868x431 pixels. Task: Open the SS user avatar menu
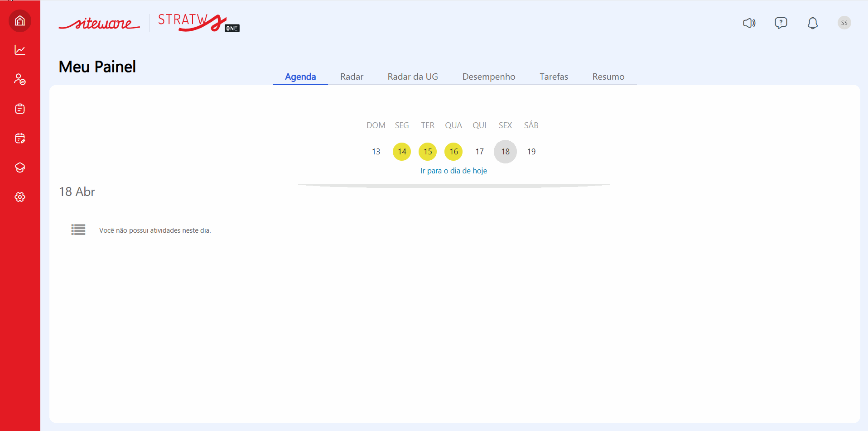(844, 23)
